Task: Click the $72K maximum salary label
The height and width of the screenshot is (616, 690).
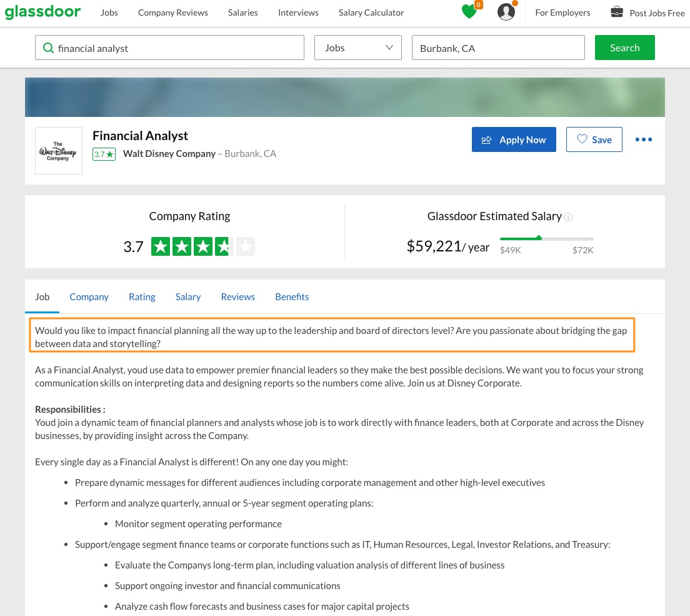Action: pyautogui.click(x=583, y=250)
